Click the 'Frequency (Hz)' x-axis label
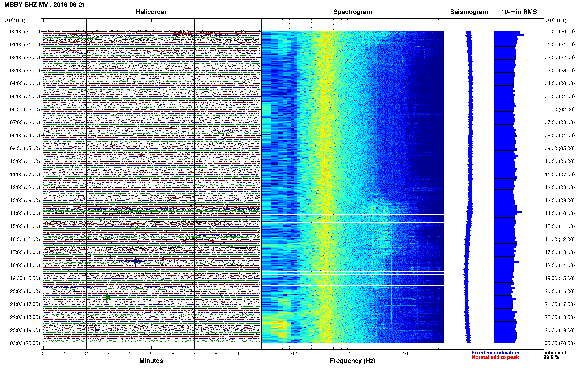 (352, 361)
